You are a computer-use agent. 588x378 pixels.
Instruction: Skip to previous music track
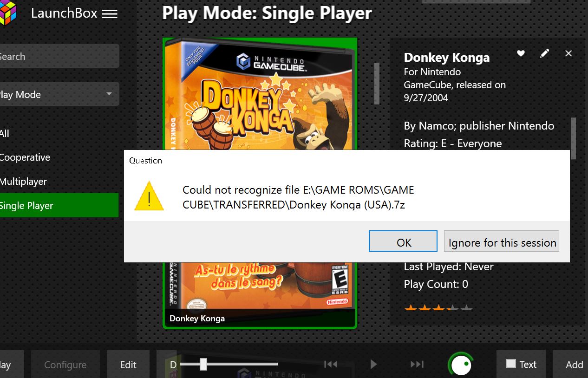click(330, 365)
